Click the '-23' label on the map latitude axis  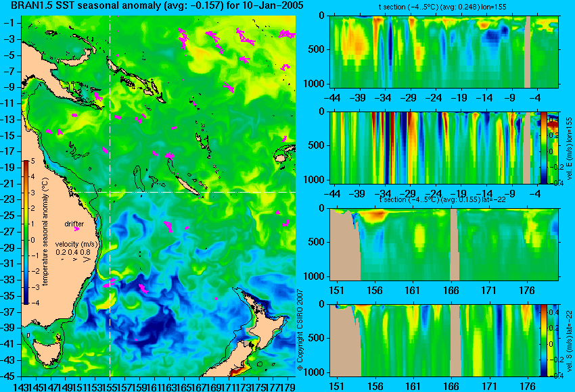[8, 199]
